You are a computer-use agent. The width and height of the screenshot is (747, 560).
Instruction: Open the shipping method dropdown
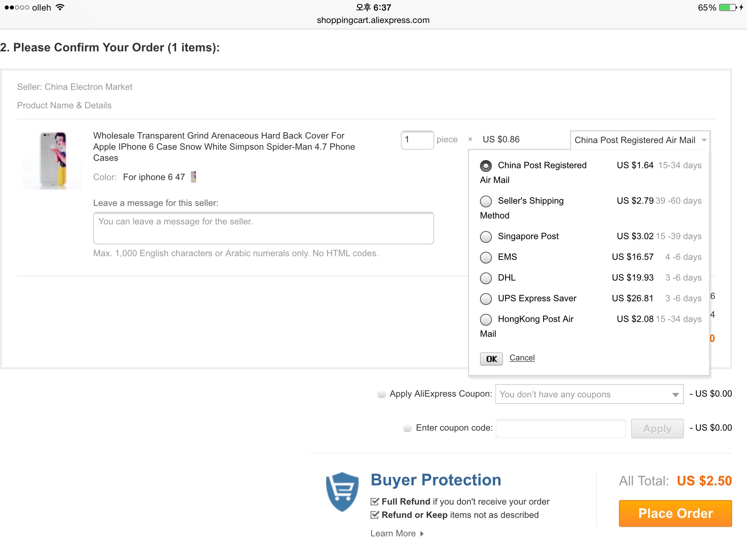pos(640,140)
